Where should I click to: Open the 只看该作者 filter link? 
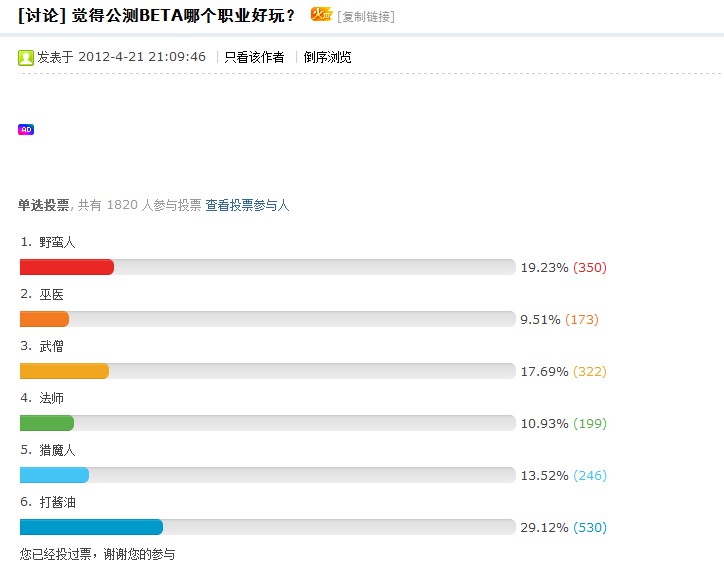254,57
